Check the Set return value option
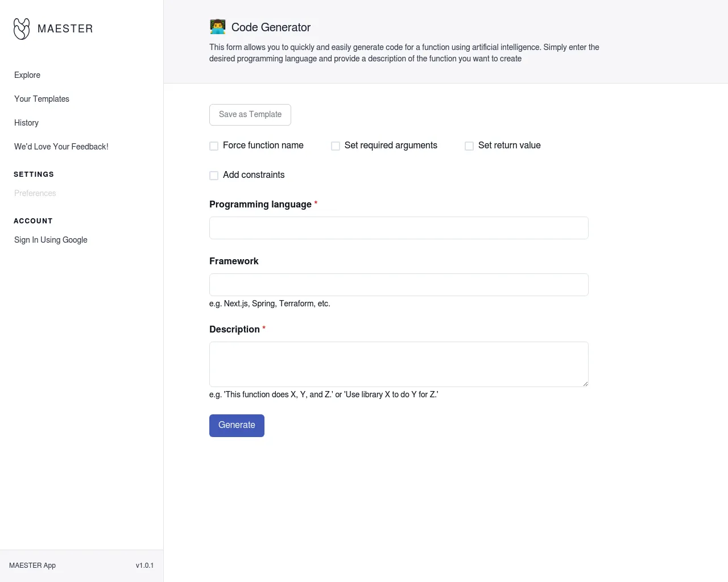The width and height of the screenshot is (728, 582). (469, 146)
